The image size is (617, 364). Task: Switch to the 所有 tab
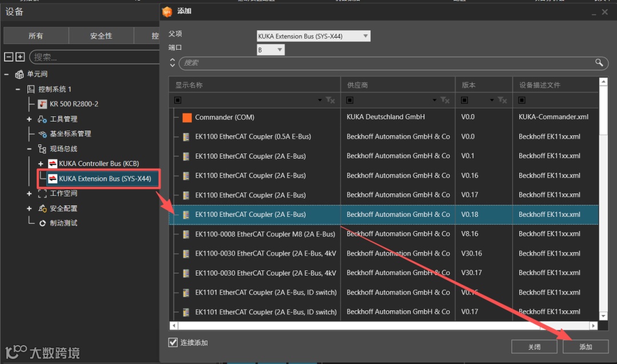pos(36,36)
